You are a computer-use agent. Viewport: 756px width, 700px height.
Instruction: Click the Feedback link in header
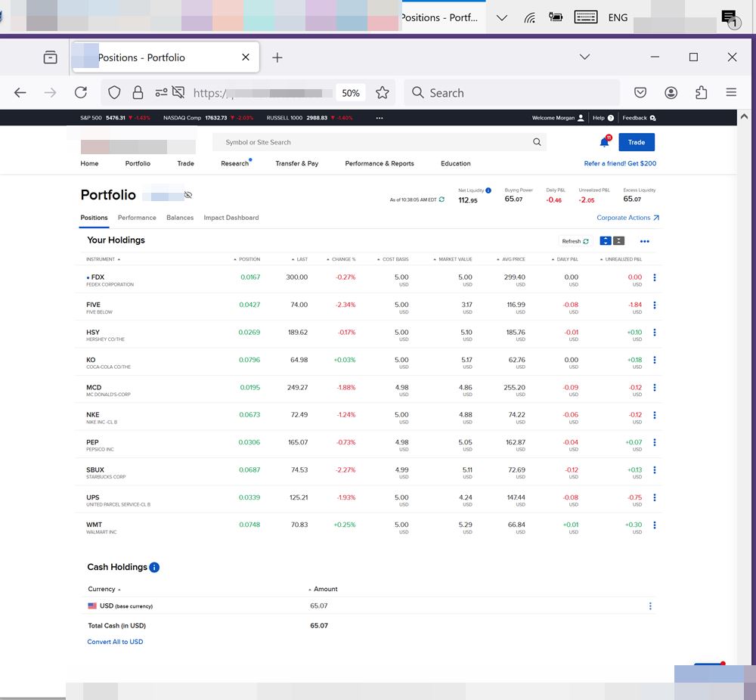pyautogui.click(x=639, y=118)
